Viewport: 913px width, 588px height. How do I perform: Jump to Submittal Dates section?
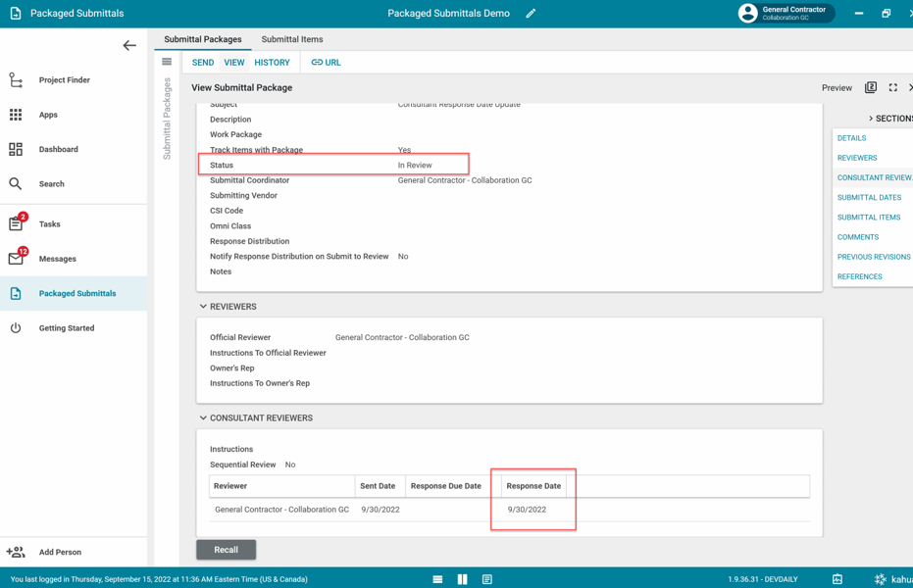[x=869, y=198]
